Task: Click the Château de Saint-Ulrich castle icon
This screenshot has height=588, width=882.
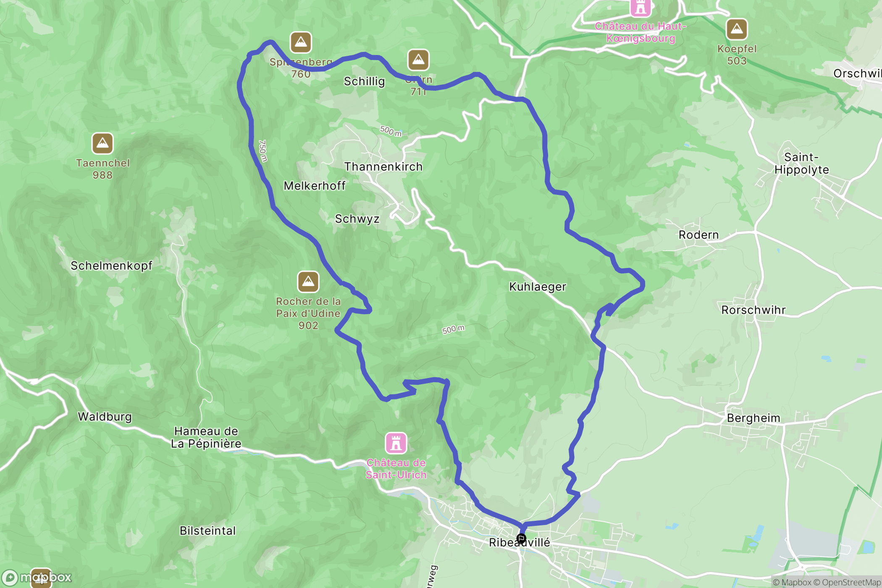Action: pyautogui.click(x=396, y=443)
